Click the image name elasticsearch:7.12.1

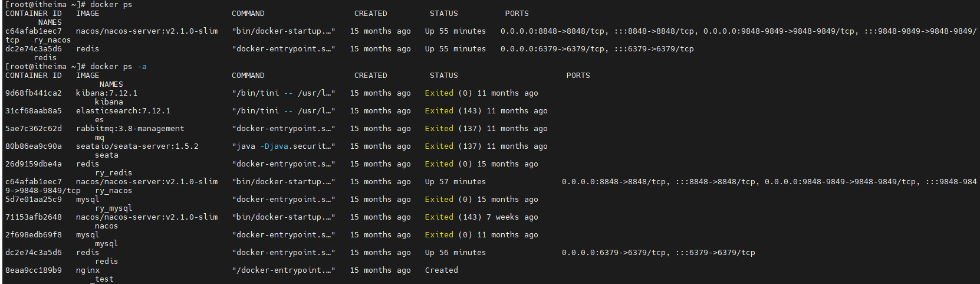(x=123, y=111)
